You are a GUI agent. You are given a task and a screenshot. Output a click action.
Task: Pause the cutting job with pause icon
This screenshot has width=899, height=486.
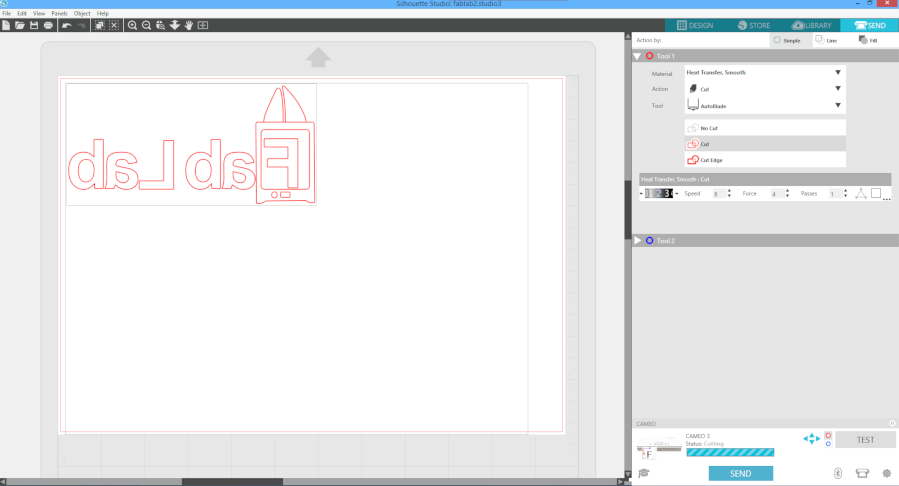pos(892,424)
